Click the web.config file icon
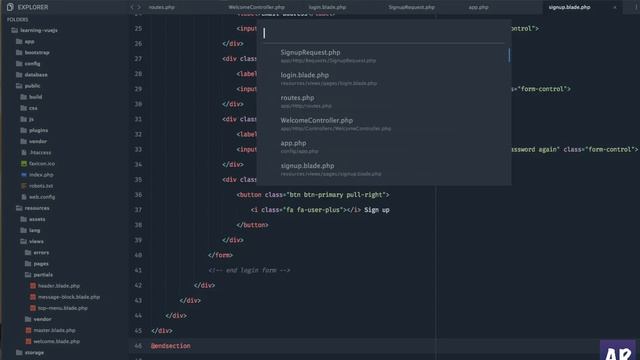 [24, 197]
